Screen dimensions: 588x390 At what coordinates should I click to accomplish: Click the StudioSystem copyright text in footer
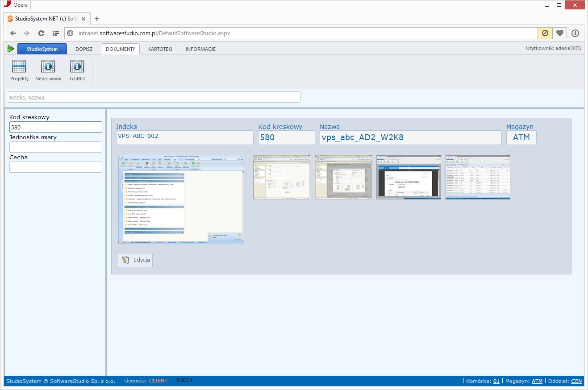[x=61, y=381]
